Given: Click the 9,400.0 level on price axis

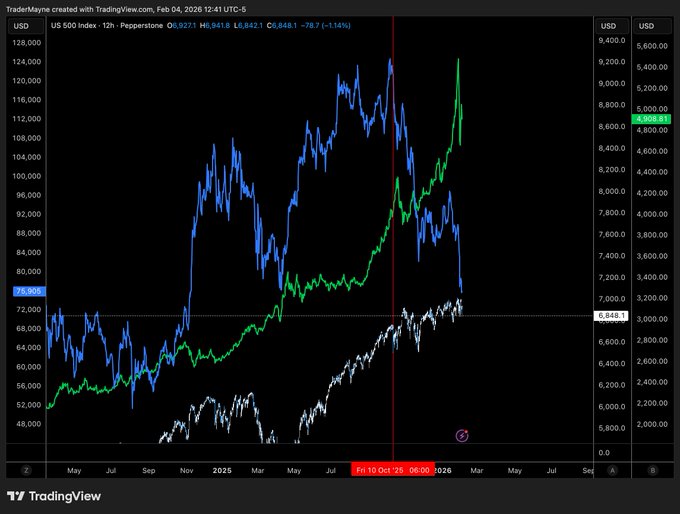Looking at the screenshot, I should point(610,41).
